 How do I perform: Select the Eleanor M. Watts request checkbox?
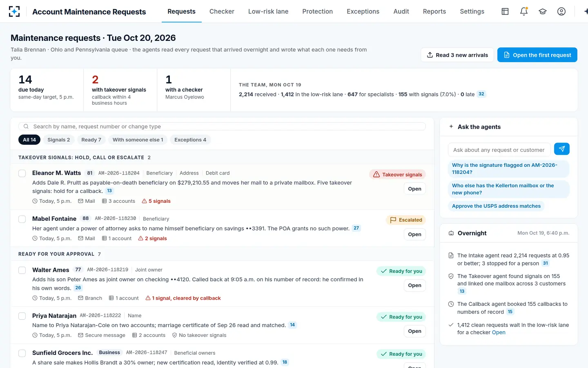22,173
